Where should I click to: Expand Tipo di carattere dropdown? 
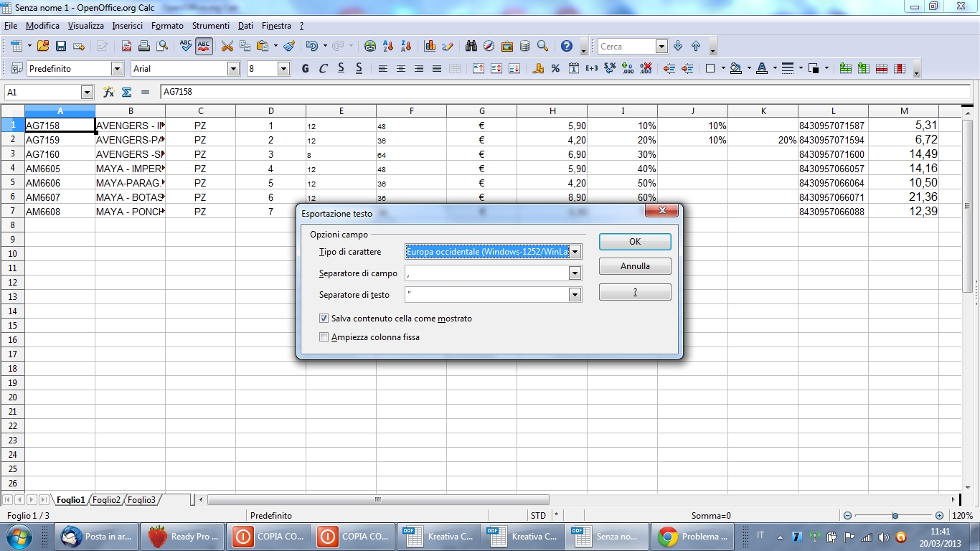click(575, 252)
